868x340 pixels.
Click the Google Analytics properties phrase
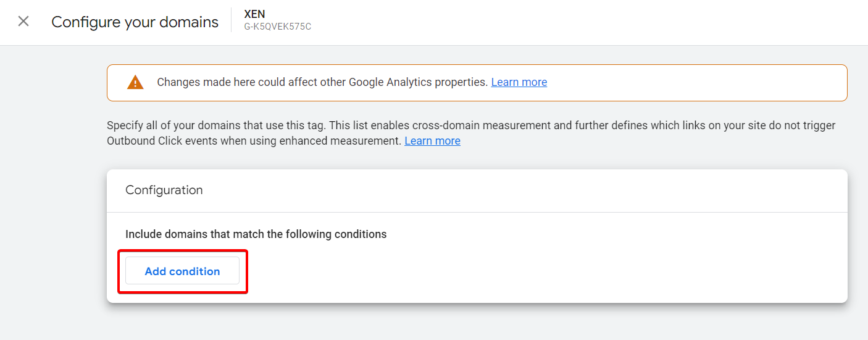point(419,82)
